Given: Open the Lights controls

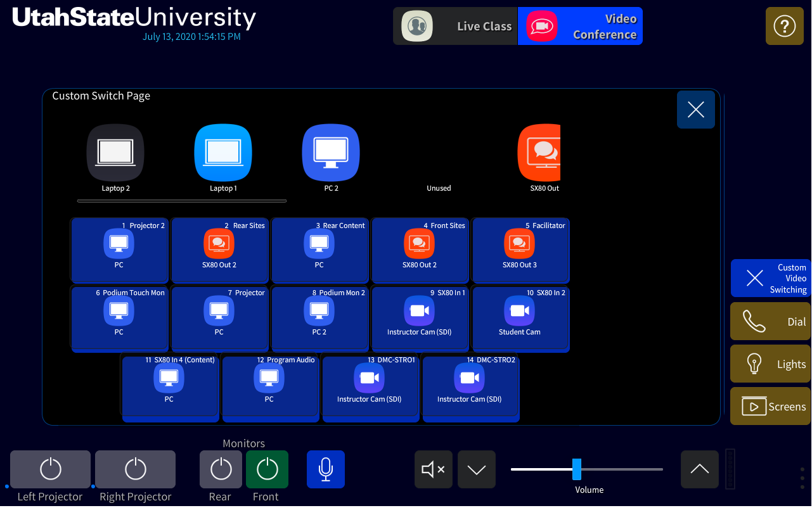Looking at the screenshot, I should click(x=770, y=364).
